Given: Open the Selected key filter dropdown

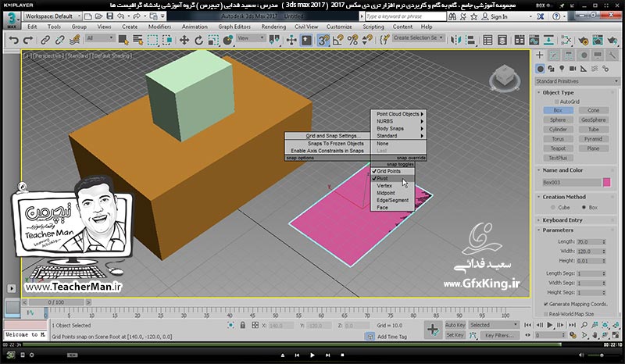Looking at the screenshot, I should [494, 325].
